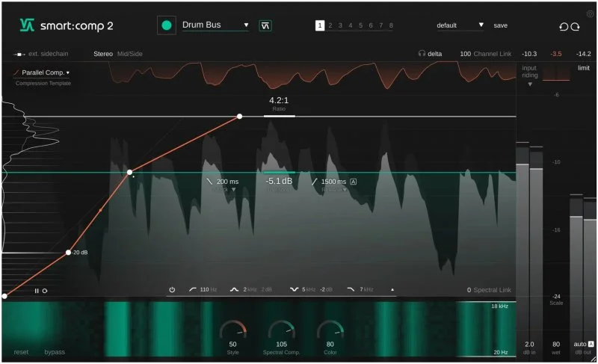Select the high-pass filter icon at 110 Hz
Viewport: 598px width, 364px height.
point(193,290)
